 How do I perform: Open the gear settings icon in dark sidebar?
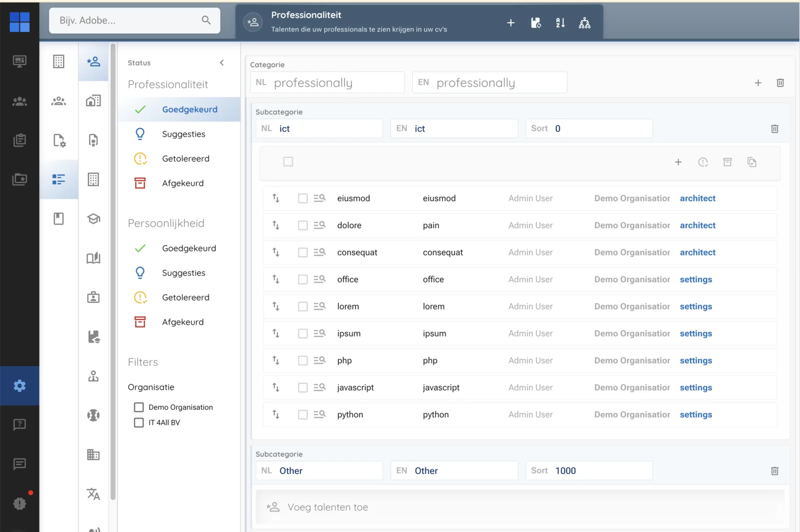(19, 385)
